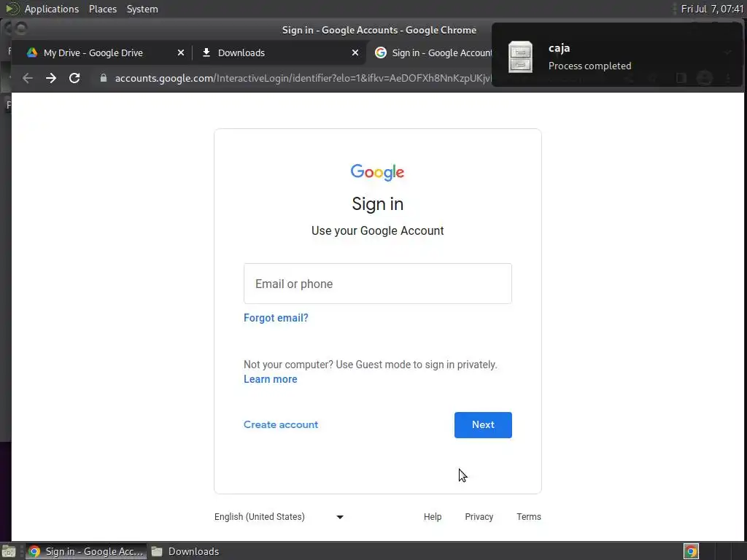The image size is (747, 560).
Task: Click the browser back arrow
Action: (x=28, y=78)
